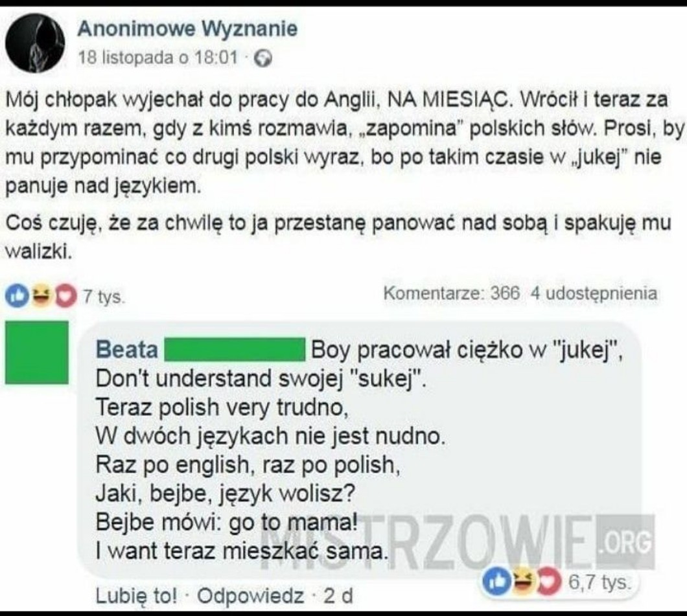Open the post timestamp 18 listopada o 18:01
This screenshot has height=616, width=687.
(x=157, y=58)
